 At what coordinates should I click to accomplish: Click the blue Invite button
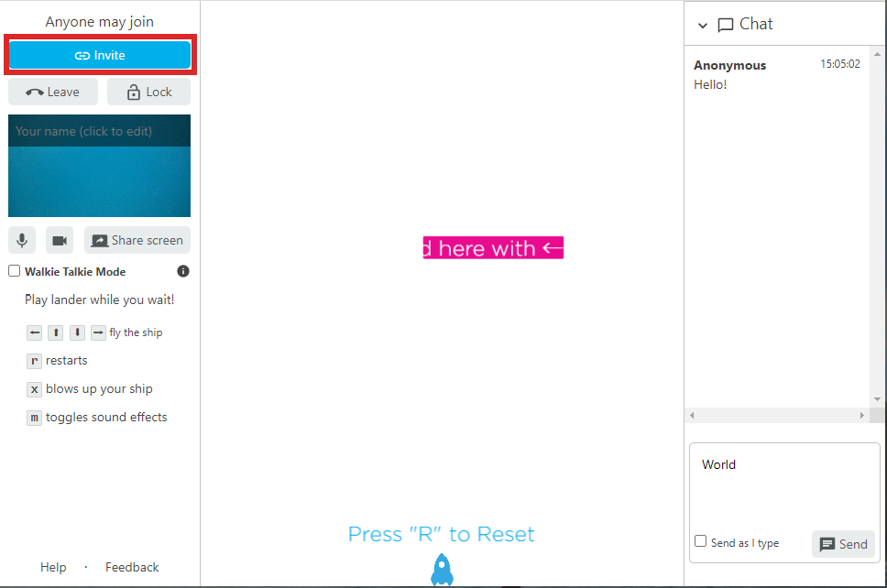coord(100,55)
